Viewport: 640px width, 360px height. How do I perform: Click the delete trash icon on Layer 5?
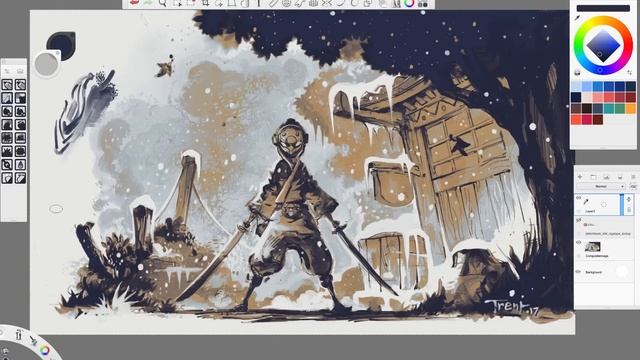coord(629,210)
